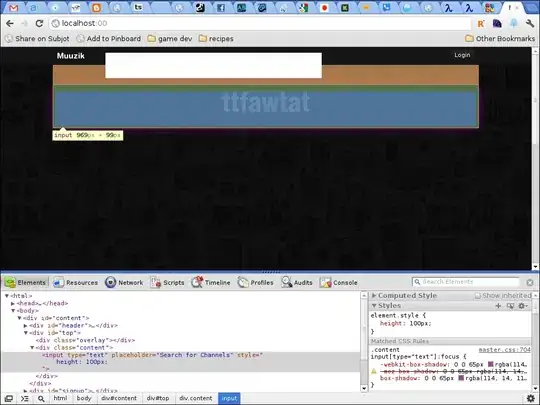Screen dimensions: 540x405
Task: Open the master.css:704 source link
Action: pyautogui.click(x=505, y=350)
